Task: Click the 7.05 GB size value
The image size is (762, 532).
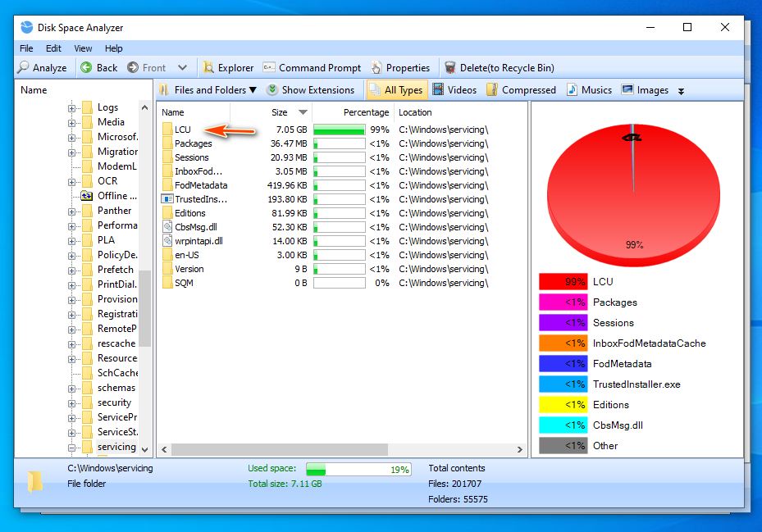Action: (x=291, y=130)
